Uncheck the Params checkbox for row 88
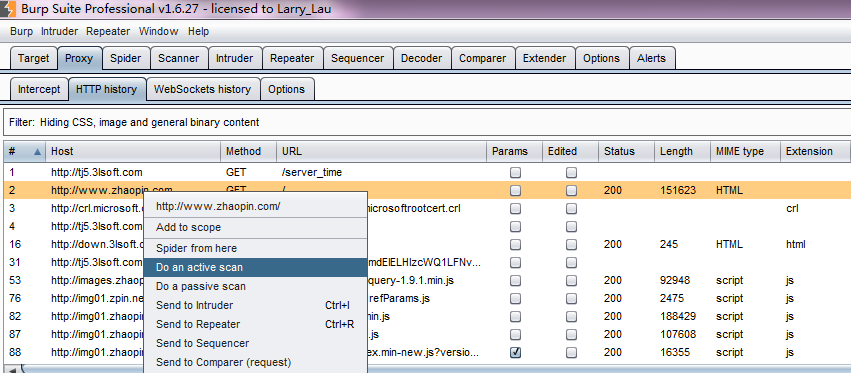The height and width of the screenshot is (373, 851). pyautogui.click(x=516, y=352)
